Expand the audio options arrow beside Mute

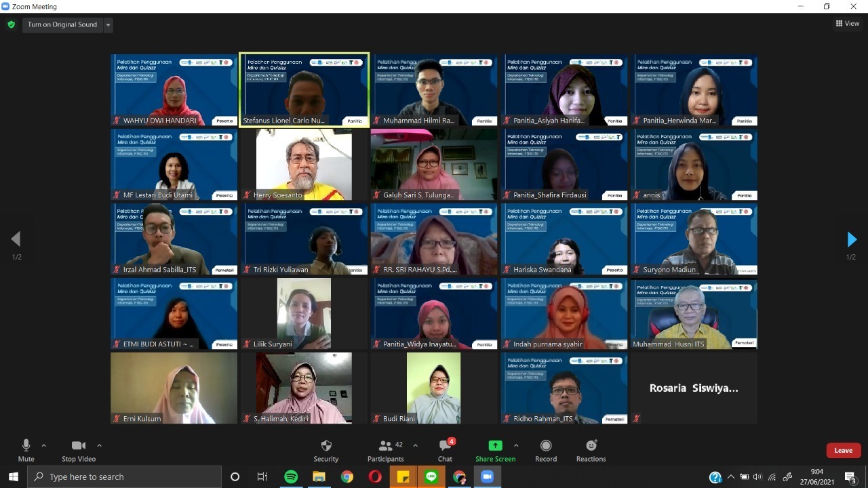tap(44, 445)
